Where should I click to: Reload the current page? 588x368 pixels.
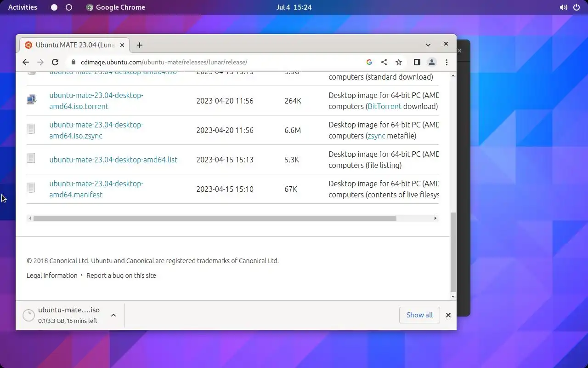click(55, 62)
